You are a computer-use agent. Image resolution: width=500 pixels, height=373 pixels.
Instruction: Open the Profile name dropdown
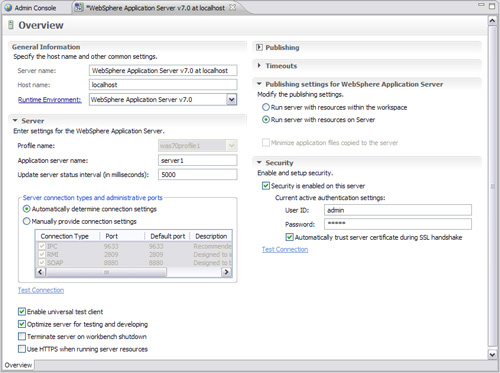tap(232, 146)
